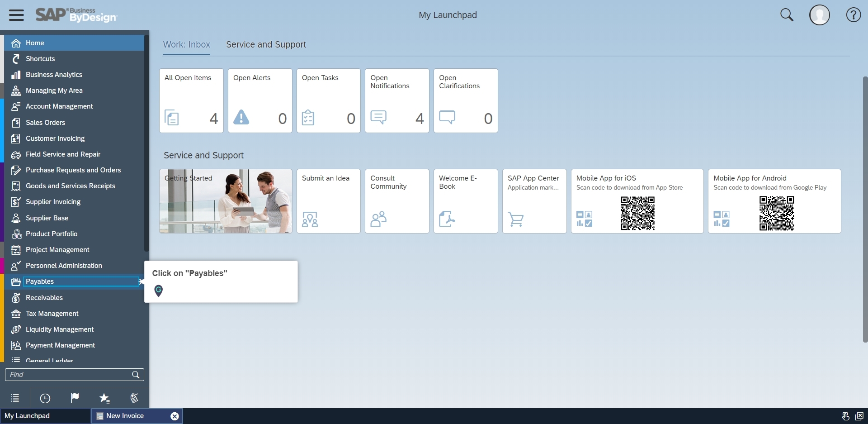Open the recent history clock icon
The image size is (868, 424).
coord(45,398)
